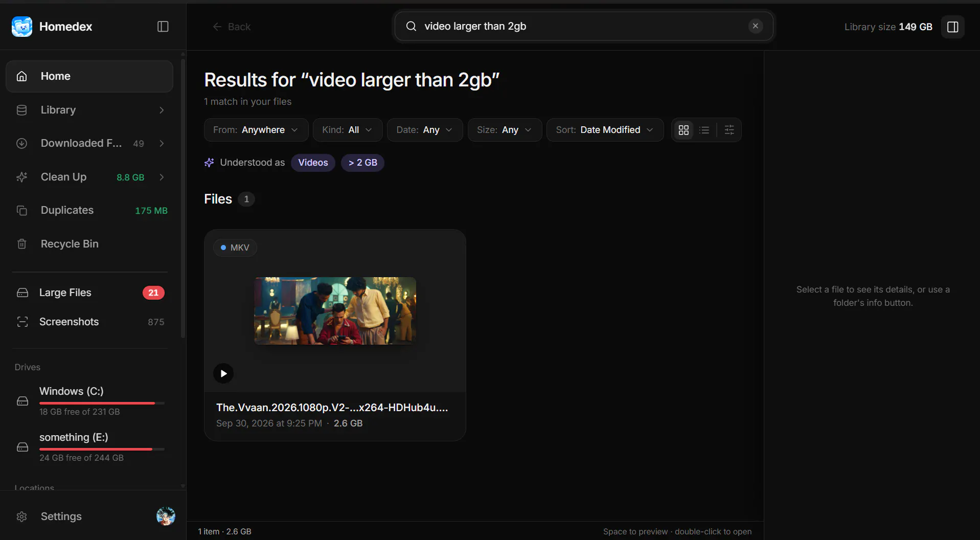Open Settings

pos(61,516)
